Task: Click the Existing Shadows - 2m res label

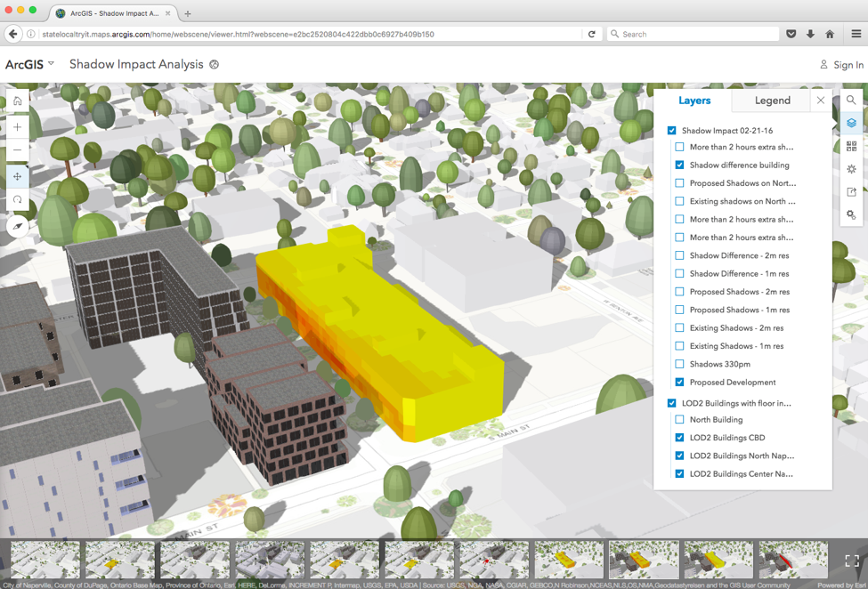Action: 737,328
